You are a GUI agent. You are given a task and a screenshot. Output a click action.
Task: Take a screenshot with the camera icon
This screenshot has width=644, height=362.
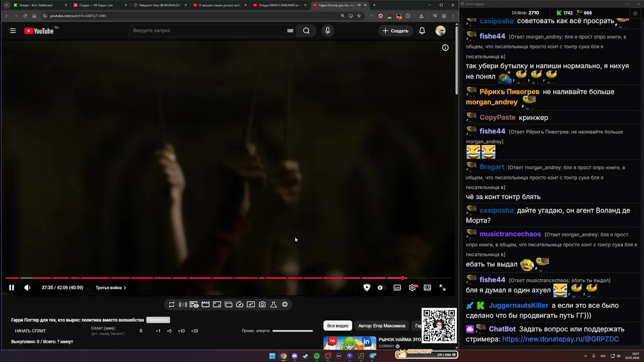(x=262, y=305)
